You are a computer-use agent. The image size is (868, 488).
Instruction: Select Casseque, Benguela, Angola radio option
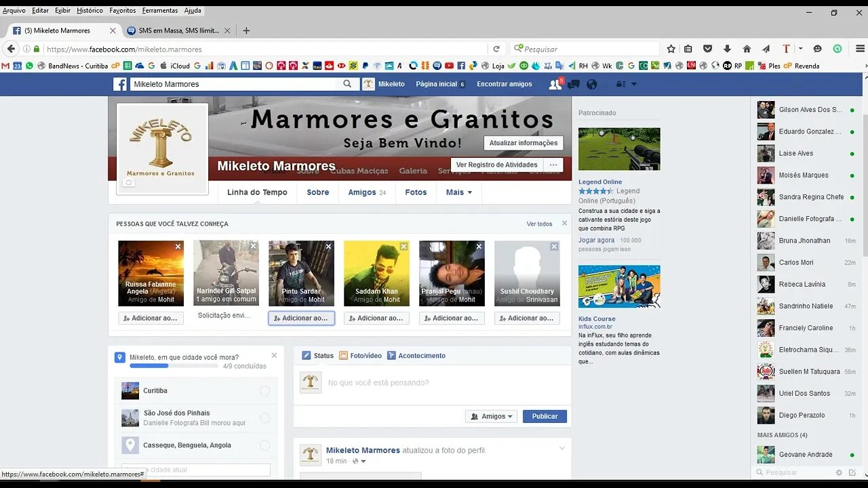[264, 445]
